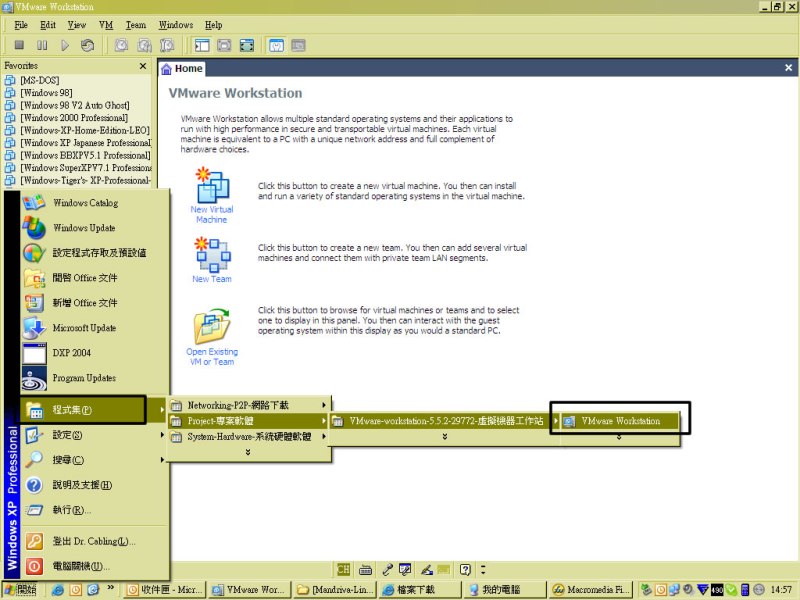
Task: Switch to 收件匣 - Micr... taskbar window
Action: pyautogui.click(x=165, y=590)
